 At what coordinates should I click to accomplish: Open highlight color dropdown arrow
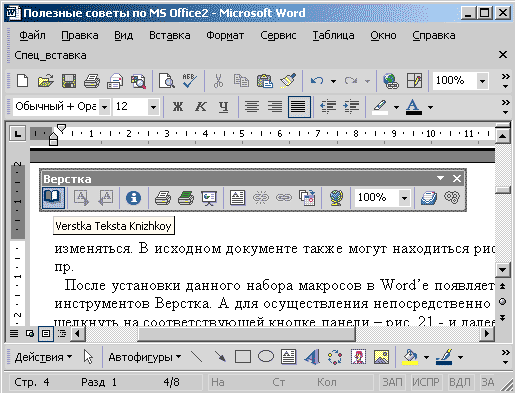[396, 107]
